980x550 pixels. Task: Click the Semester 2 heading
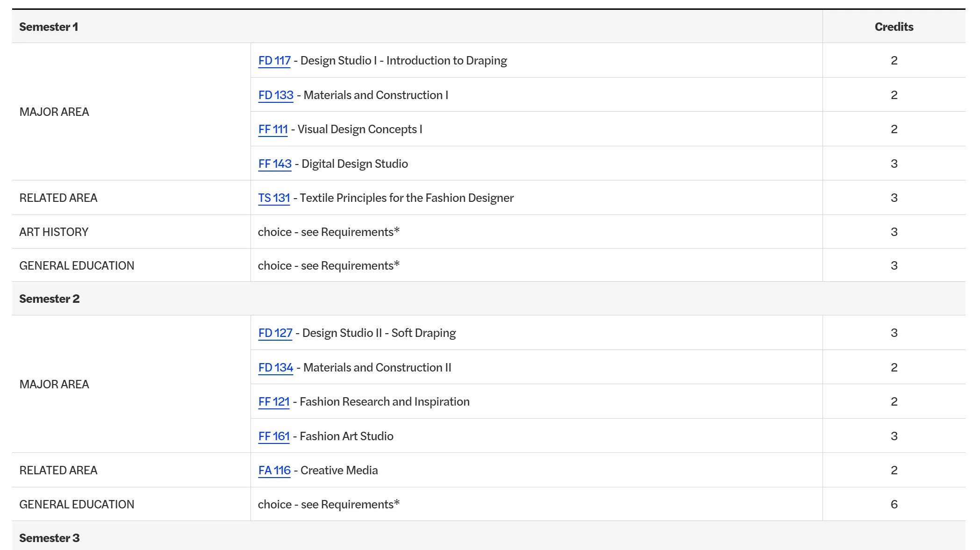click(49, 299)
